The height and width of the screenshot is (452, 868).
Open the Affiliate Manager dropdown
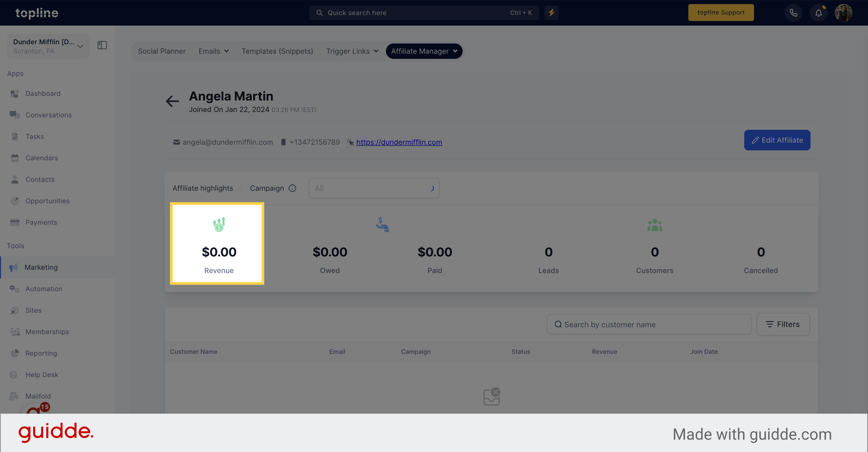[x=424, y=51]
